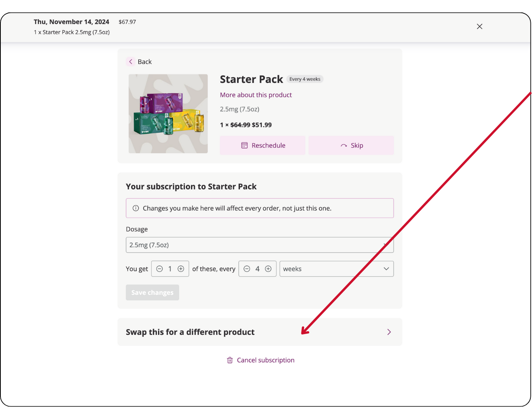Click the Back chevron icon
Image resolution: width=532 pixels, height=419 pixels.
coord(130,62)
